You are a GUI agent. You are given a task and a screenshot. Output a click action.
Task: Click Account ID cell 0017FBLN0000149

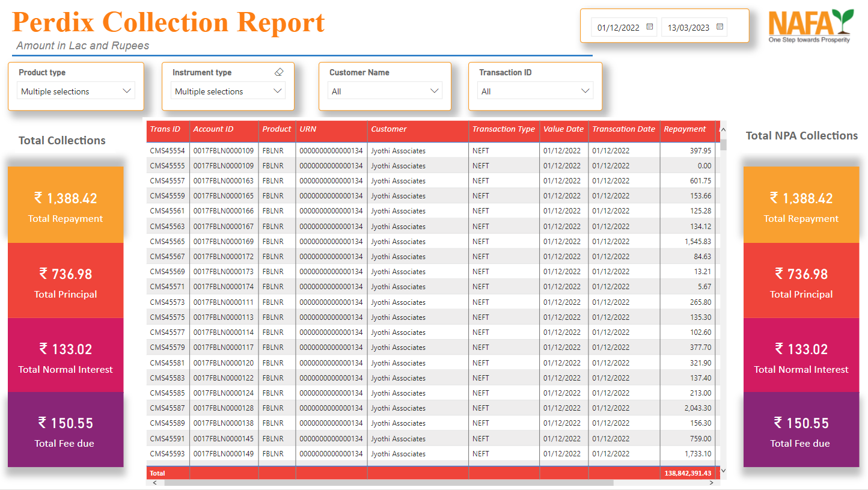[x=224, y=454]
